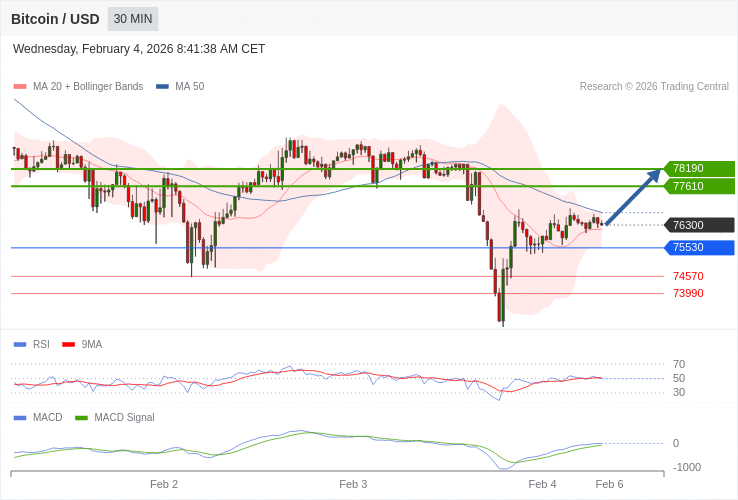This screenshot has height=500, width=738.
Task: Click the Feb 3 date axis label
Action: (353, 484)
